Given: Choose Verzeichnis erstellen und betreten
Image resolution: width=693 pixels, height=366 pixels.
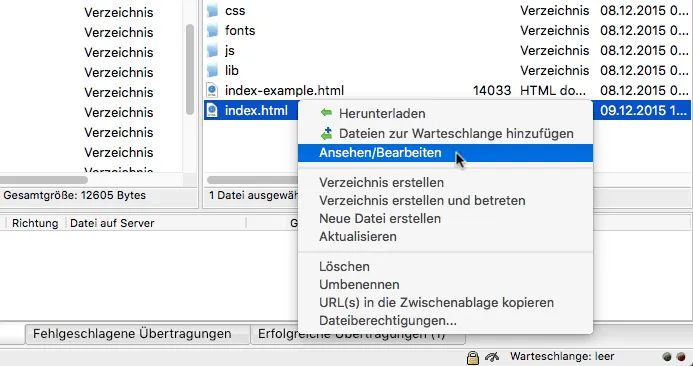Looking at the screenshot, I should [445, 201].
